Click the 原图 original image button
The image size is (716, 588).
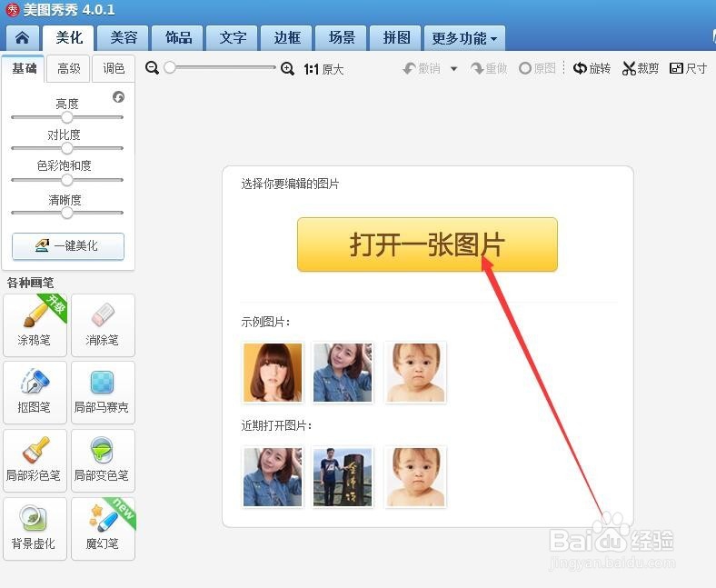coord(538,68)
